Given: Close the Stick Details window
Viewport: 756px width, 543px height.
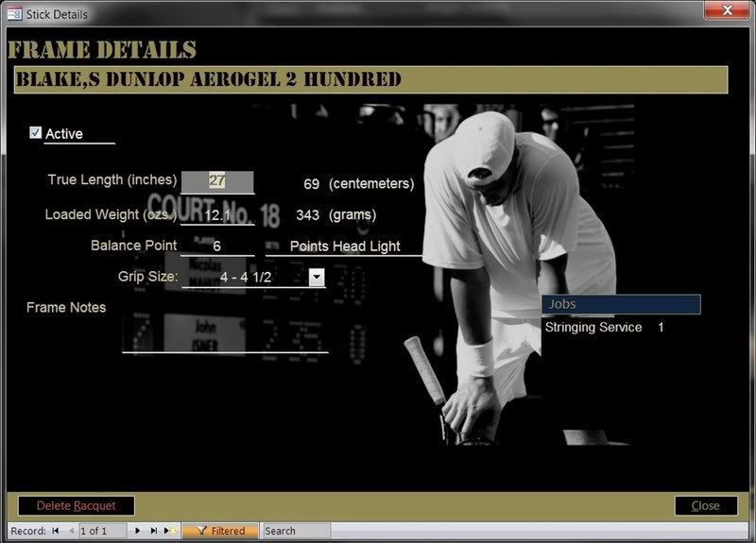Looking at the screenshot, I should (727, 10).
